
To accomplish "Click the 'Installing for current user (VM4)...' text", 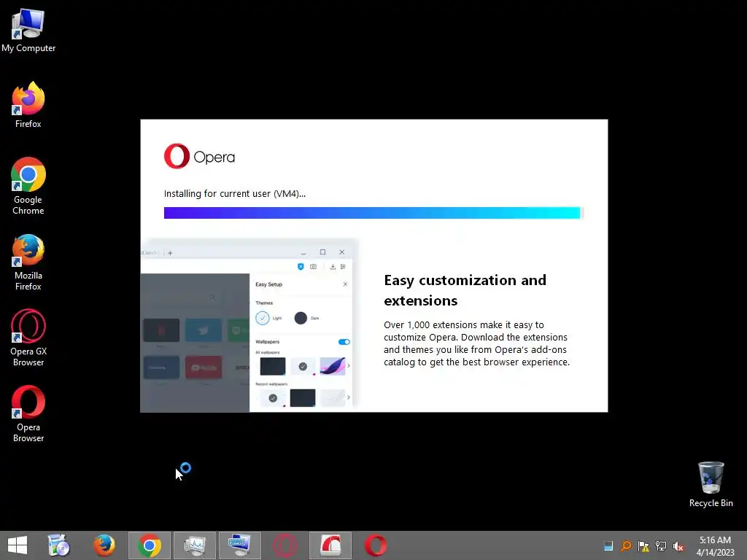I will click(234, 194).
